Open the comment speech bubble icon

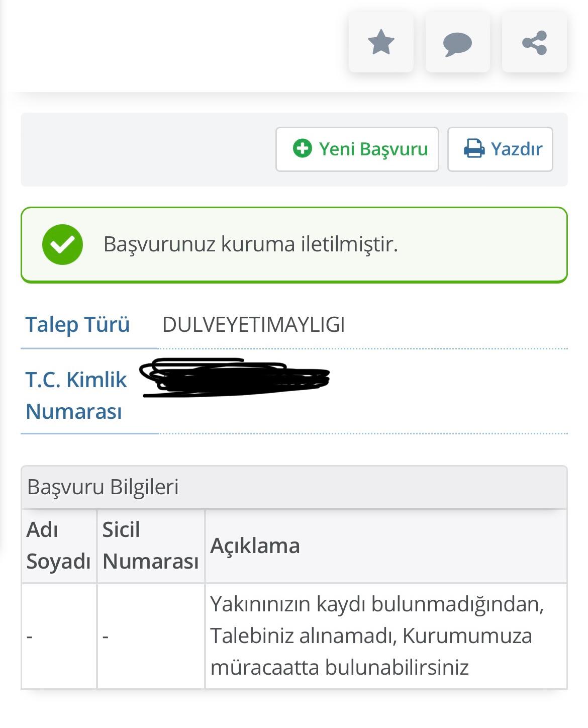tap(457, 43)
